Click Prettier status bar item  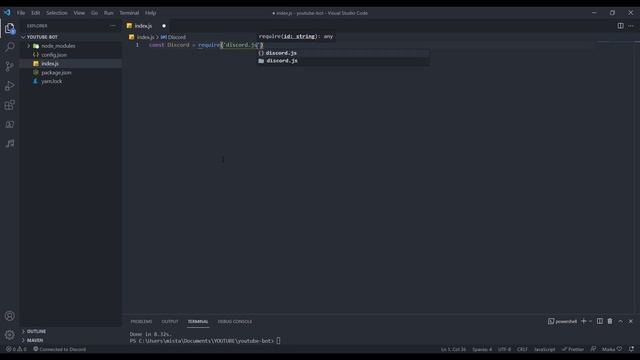573,349
